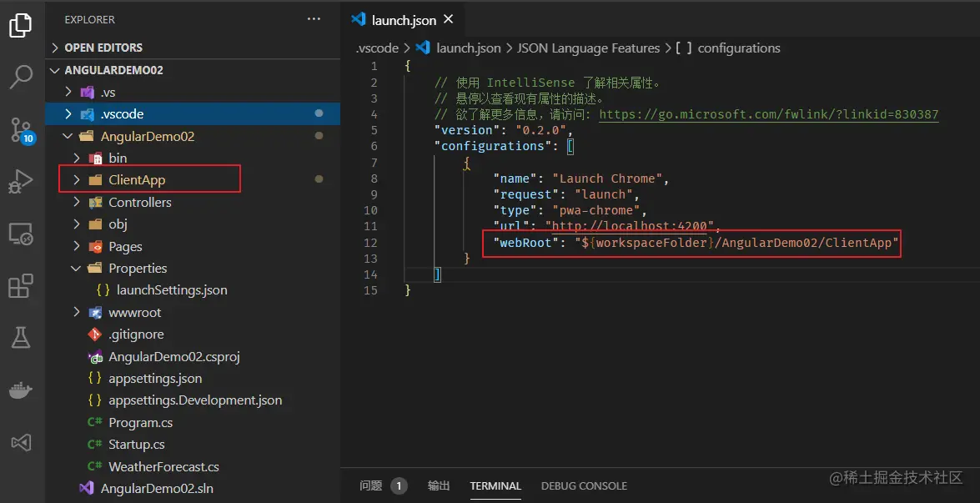Click the folder icon beside Pages
This screenshot has height=503, width=980.
[x=94, y=247]
